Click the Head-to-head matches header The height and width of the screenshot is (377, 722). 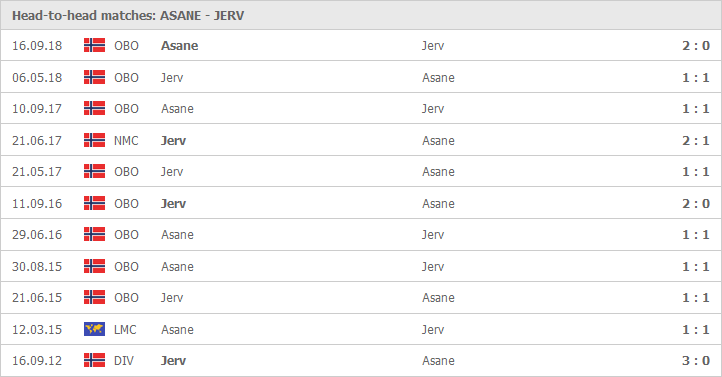(128, 16)
